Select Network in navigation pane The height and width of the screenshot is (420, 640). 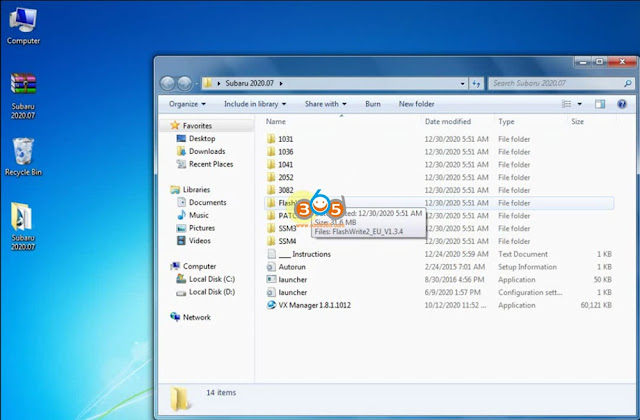197,317
